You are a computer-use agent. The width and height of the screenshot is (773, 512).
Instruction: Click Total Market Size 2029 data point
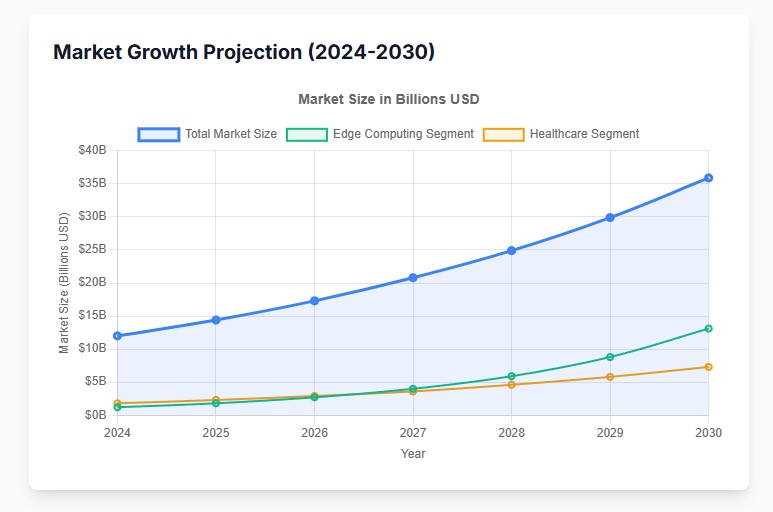[610, 218]
